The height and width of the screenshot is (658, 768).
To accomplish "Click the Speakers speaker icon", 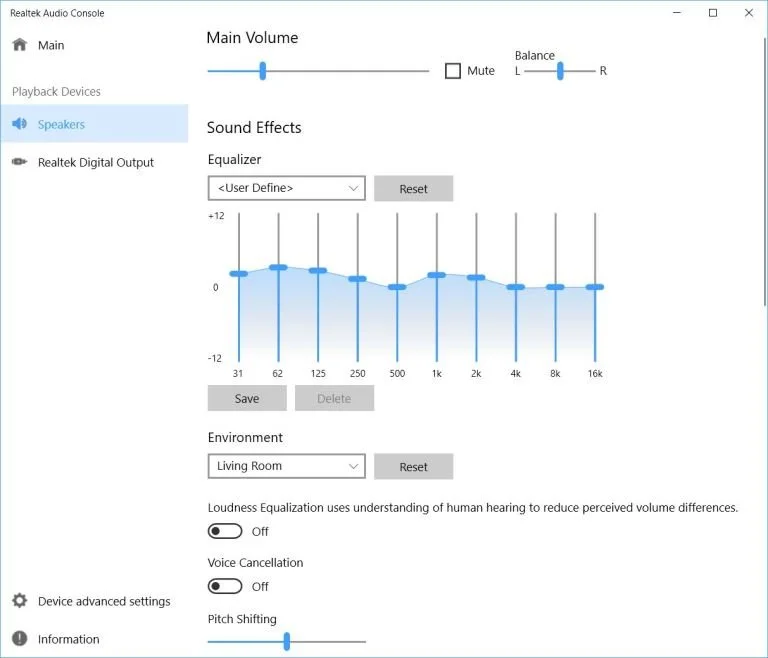I will coord(19,123).
